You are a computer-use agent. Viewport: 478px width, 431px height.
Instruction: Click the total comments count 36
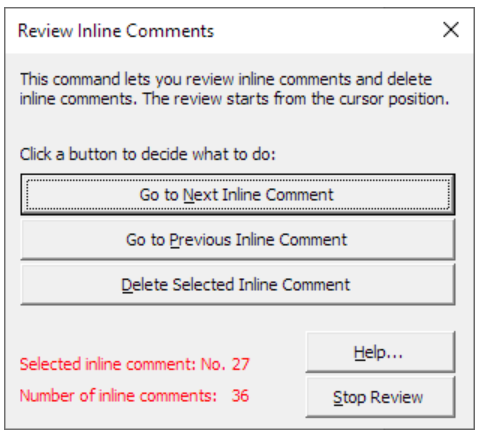coord(240,396)
